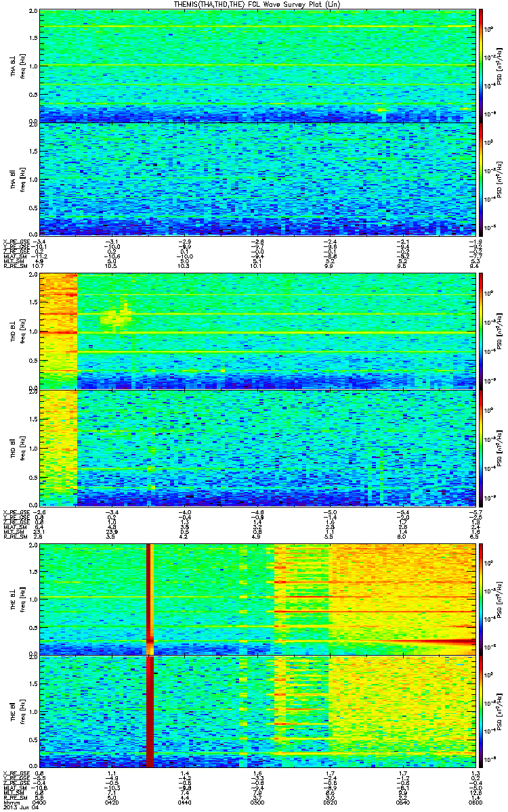The height and width of the screenshot is (812, 508).
Task: Click the yellow wave burst blob in THD B⊥ panel
Action: [117, 317]
